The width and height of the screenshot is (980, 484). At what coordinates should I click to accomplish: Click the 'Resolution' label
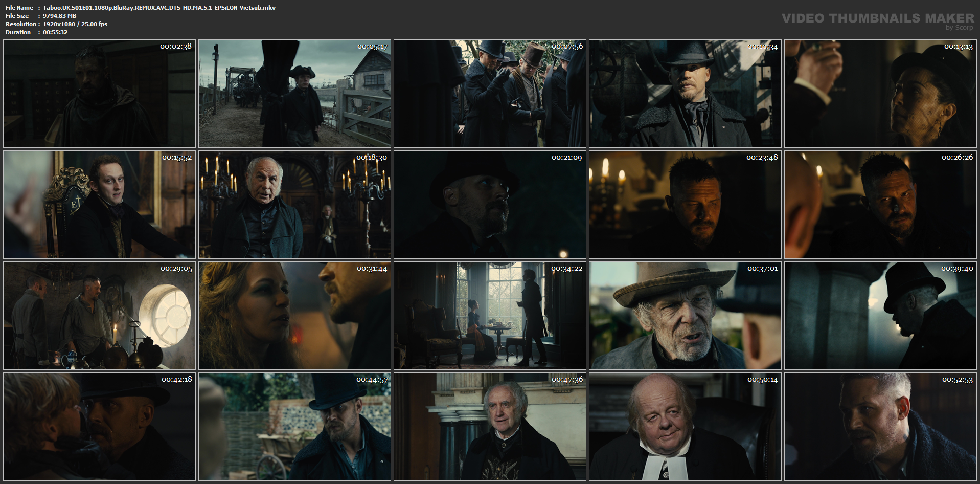pos(21,24)
